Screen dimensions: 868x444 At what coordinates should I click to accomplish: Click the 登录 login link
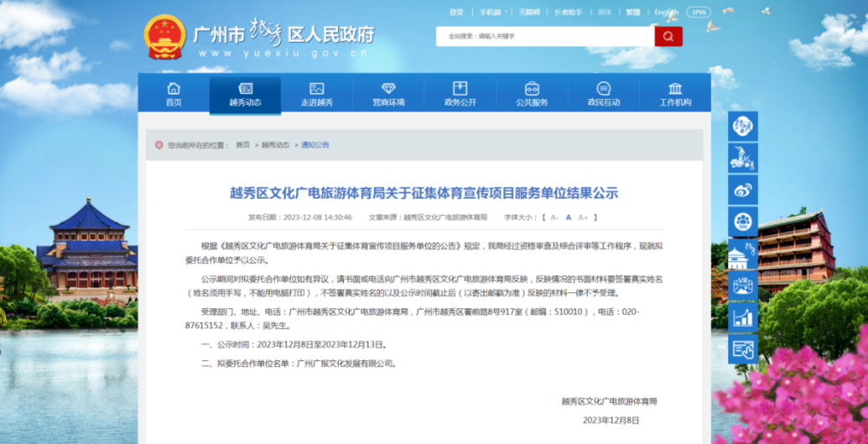(x=456, y=13)
